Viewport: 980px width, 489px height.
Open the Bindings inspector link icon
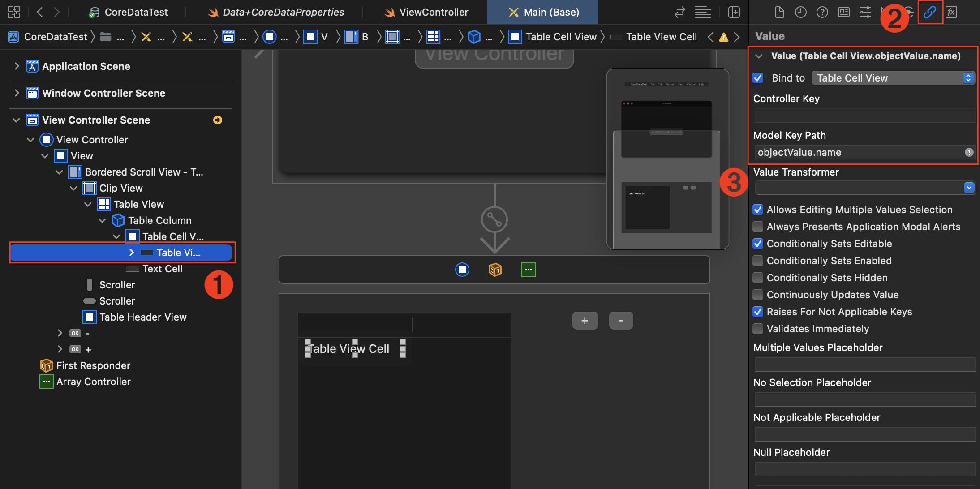[930, 12]
